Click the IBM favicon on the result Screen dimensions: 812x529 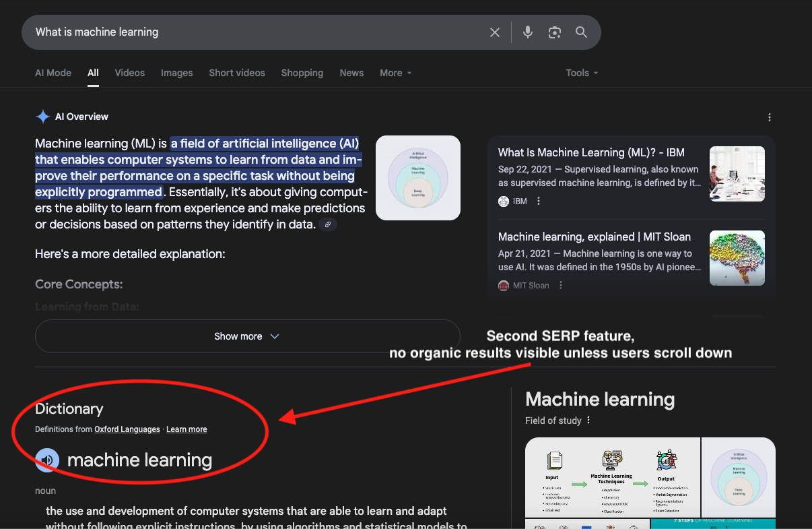click(x=504, y=201)
